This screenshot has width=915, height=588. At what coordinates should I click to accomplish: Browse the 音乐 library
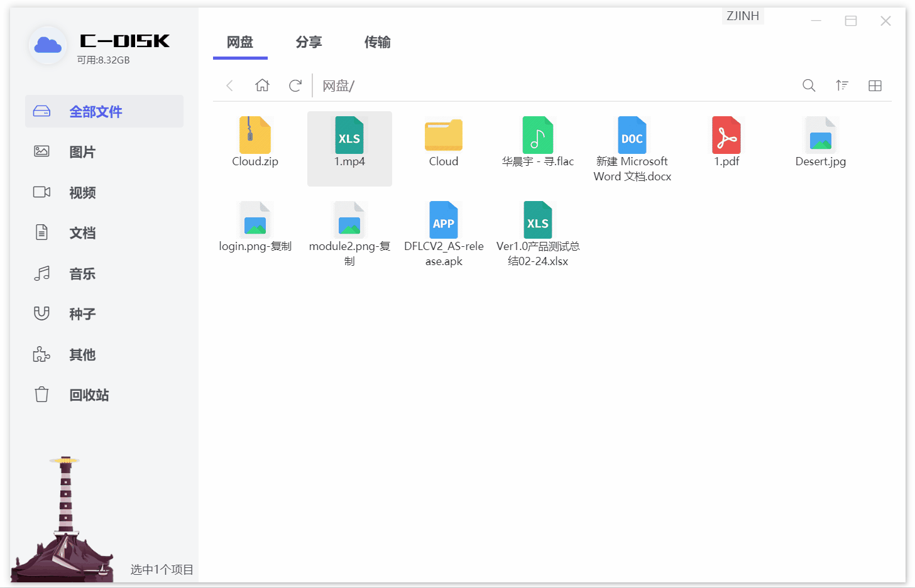point(82,273)
